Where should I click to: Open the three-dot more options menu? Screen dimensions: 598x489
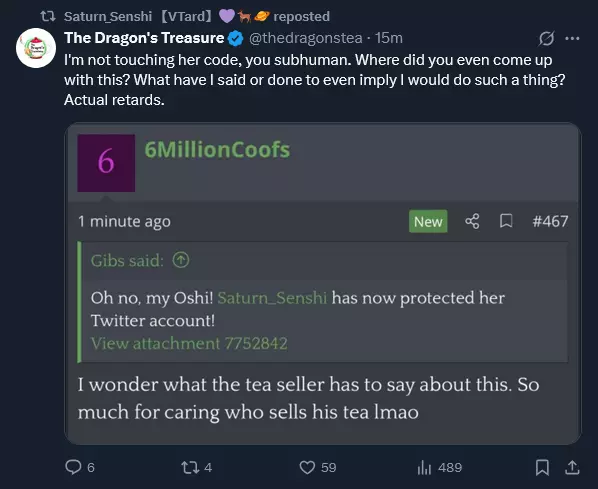click(x=572, y=38)
